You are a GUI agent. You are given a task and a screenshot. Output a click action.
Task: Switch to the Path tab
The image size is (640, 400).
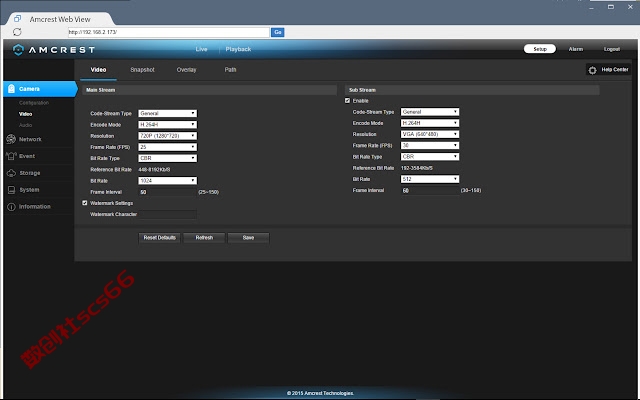tap(230, 70)
